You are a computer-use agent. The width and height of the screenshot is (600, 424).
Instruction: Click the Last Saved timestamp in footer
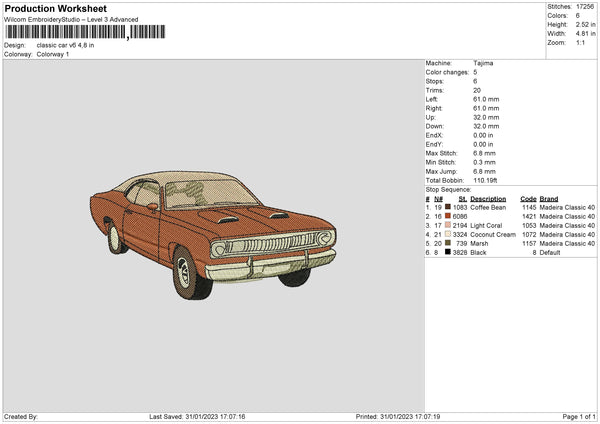point(197,417)
